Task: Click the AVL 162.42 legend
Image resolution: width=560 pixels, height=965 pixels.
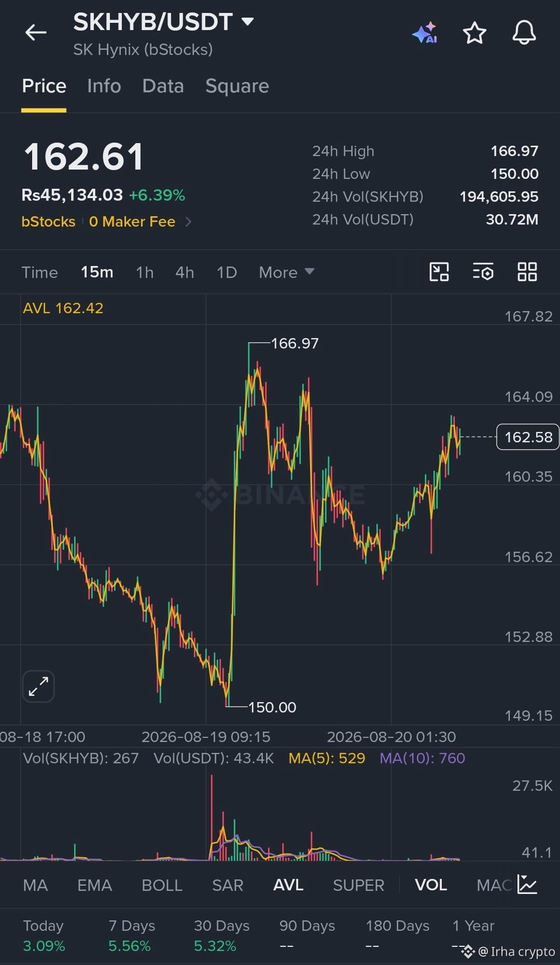Action: [63, 308]
